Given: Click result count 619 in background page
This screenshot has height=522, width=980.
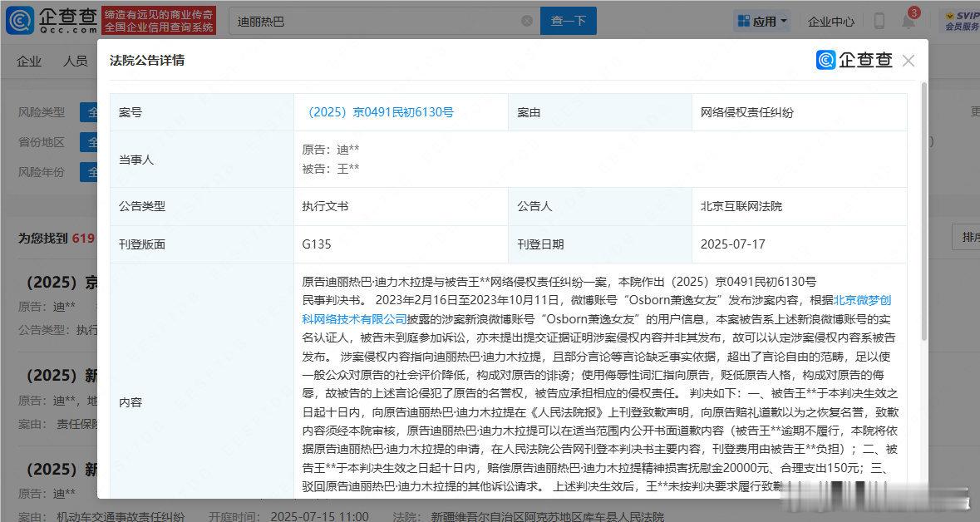Looking at the screenshot, I should coord(83,239).
